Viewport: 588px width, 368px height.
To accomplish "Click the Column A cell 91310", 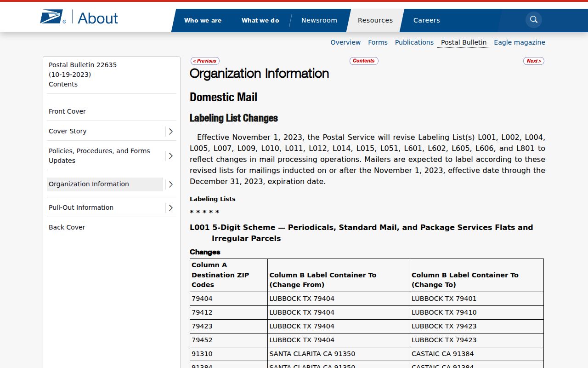I will [x=229, y=354].
